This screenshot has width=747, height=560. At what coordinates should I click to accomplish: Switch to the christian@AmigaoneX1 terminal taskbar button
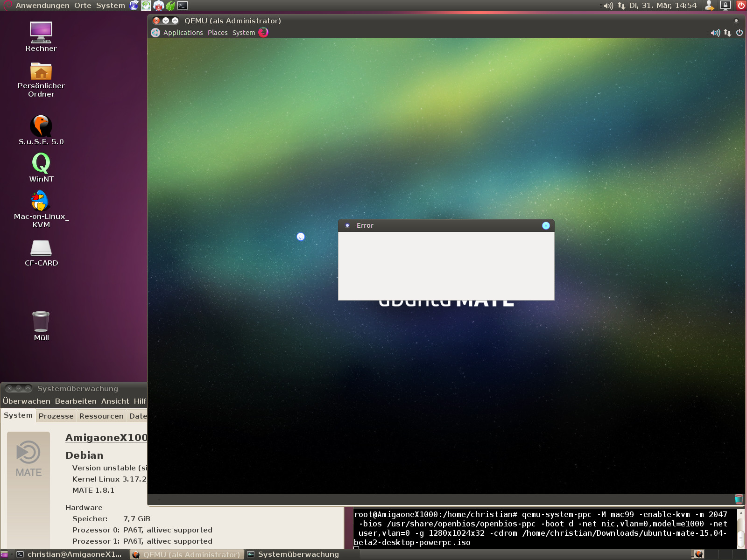pyautogui.click(x=70, y=554)
